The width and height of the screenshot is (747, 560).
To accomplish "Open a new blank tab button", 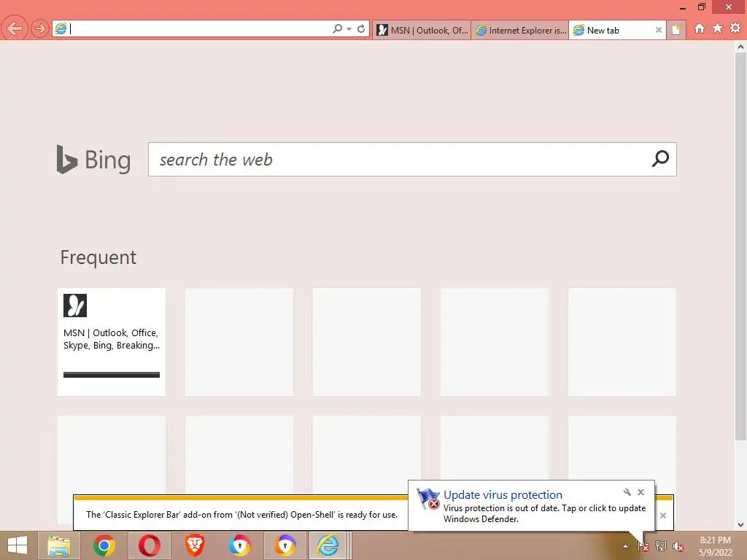I will click(676, 30).
